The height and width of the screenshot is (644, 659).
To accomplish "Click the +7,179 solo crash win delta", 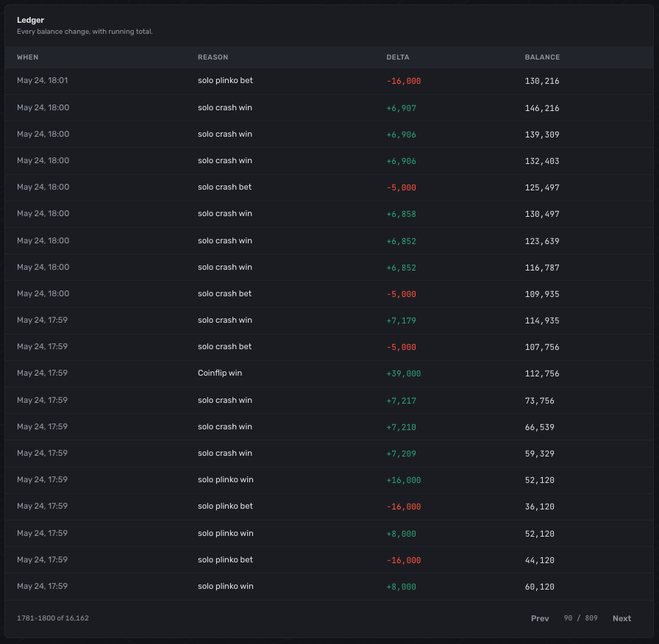I will click(x=401, y=321).
